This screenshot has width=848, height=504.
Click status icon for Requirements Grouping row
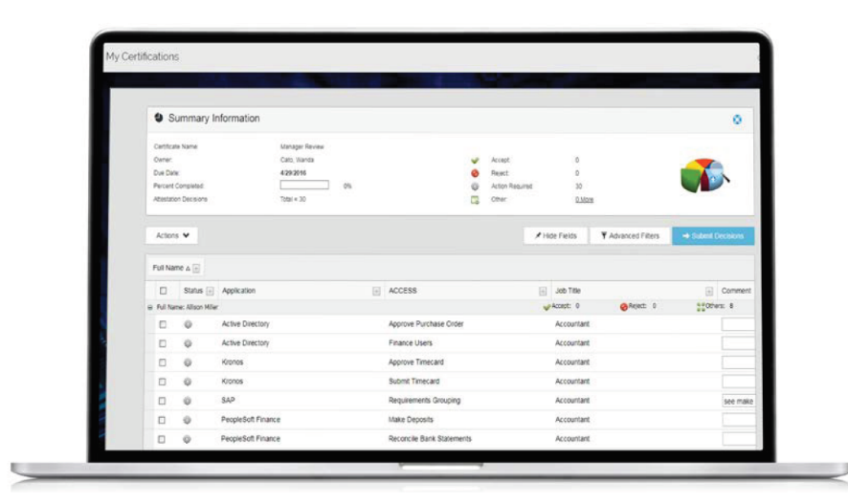coord(188,401)
